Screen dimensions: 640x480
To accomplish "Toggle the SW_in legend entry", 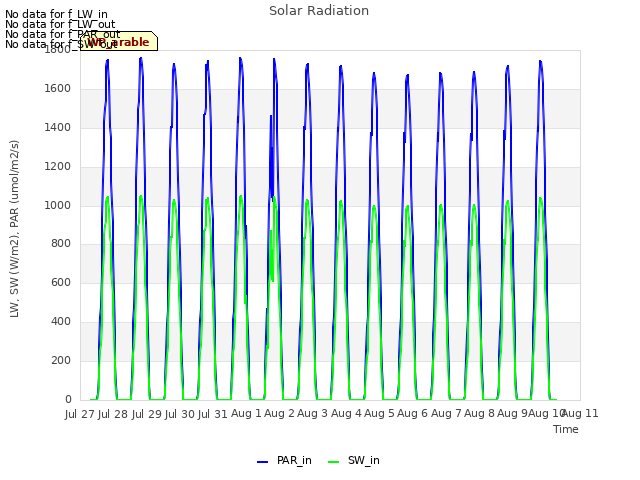I will [353, 460].
